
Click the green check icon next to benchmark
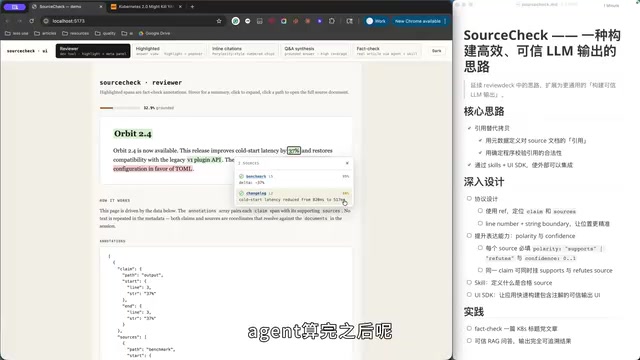[x=241, y=176]
